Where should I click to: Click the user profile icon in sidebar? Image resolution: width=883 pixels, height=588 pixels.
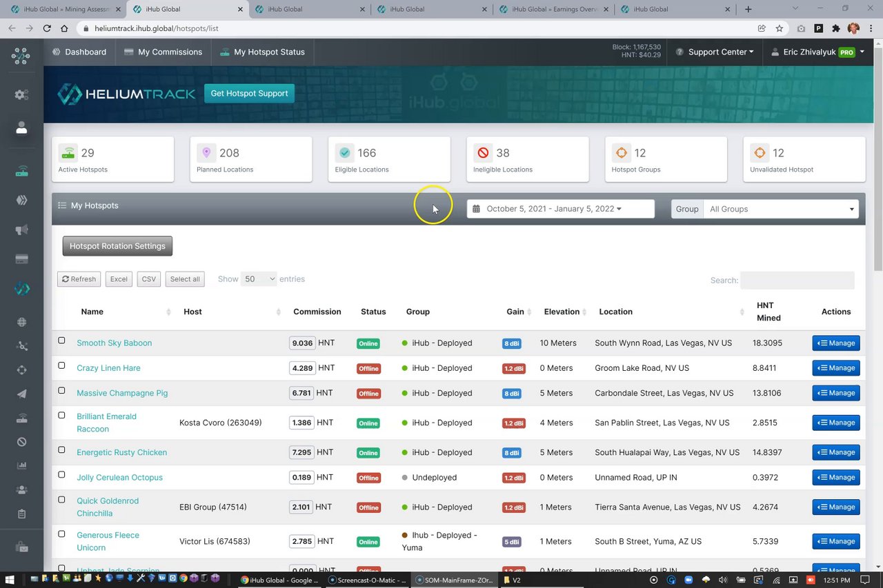click(x=21, y=128)
